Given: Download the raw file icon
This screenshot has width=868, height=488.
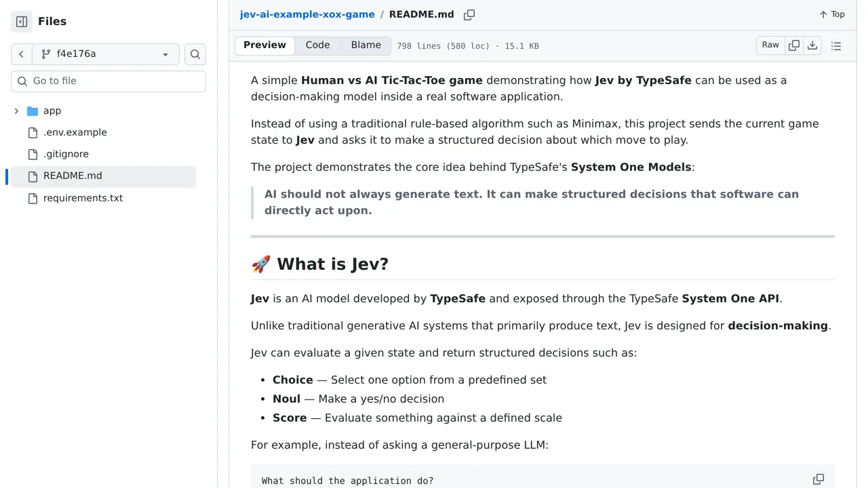Looking at the screenshot, I should coord(812,45).
